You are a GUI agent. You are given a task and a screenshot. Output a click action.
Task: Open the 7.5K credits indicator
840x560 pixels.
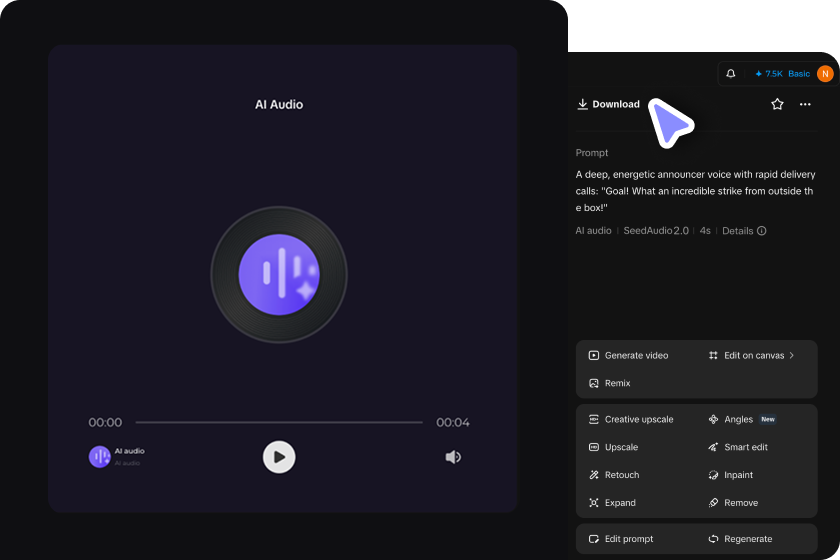point(769,74)
